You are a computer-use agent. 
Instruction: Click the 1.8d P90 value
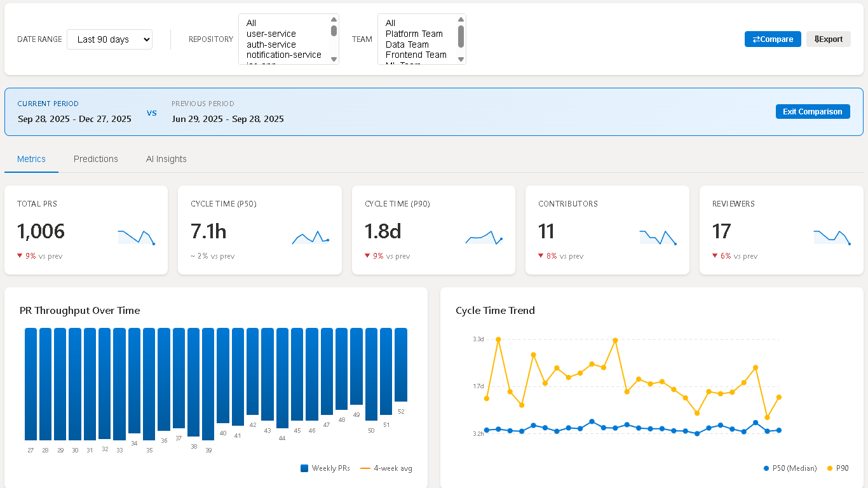(383, 231)
